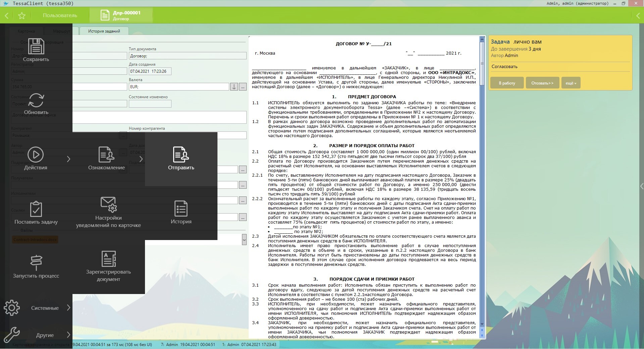Viewport: 644px width, 349px height.
Task: Expand the Другие submenu chevron
Action: point(68,335)
